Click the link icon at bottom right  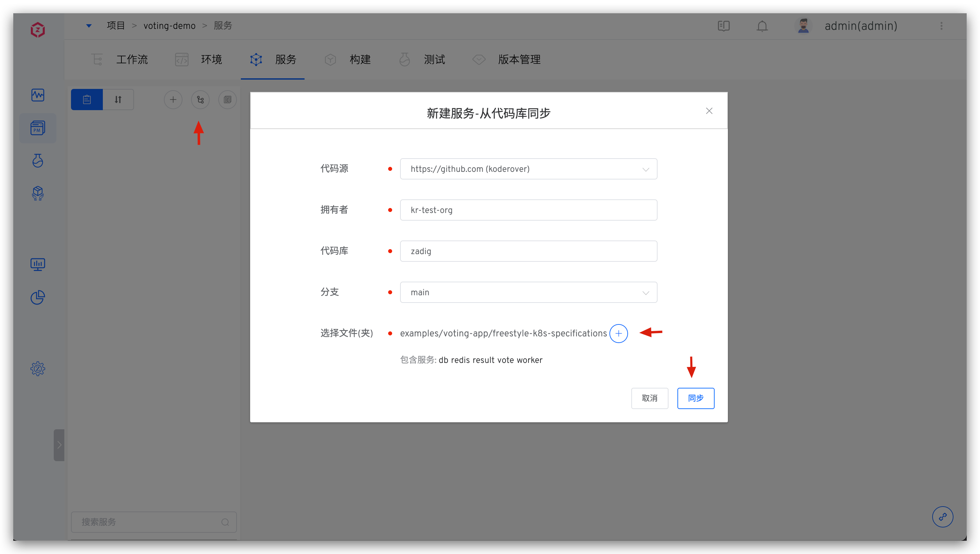tap(943, 517)
